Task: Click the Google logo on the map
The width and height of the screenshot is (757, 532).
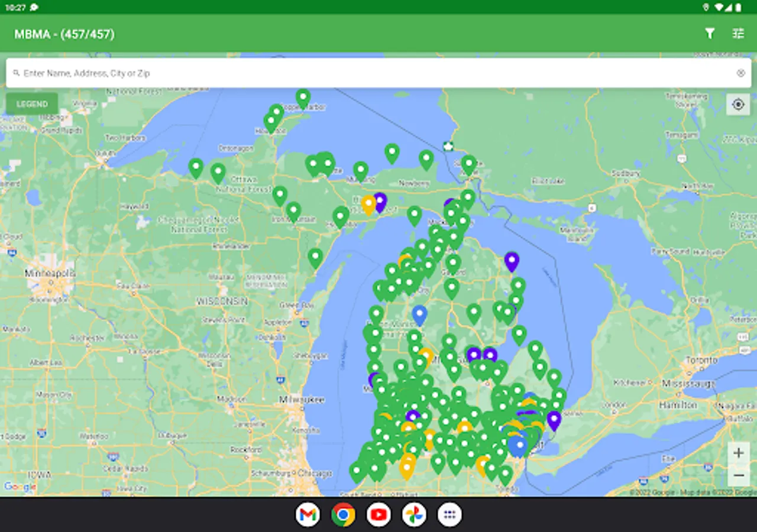Action: point(20,487)
